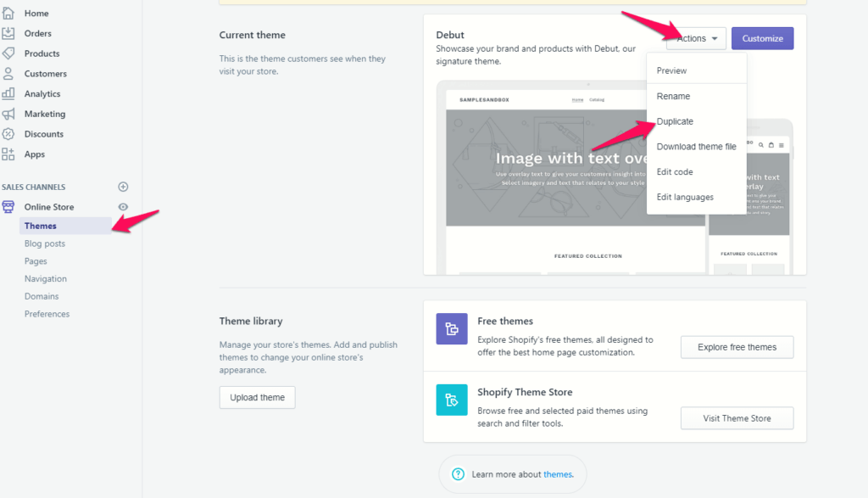Click the Current theme heading
868x498 pixels.
[253, 34]
